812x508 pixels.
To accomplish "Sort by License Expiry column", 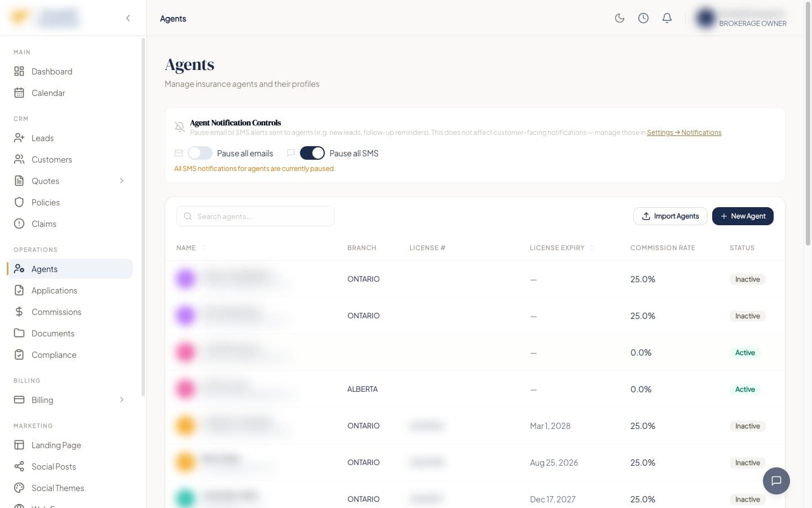I will pos(562,248).
